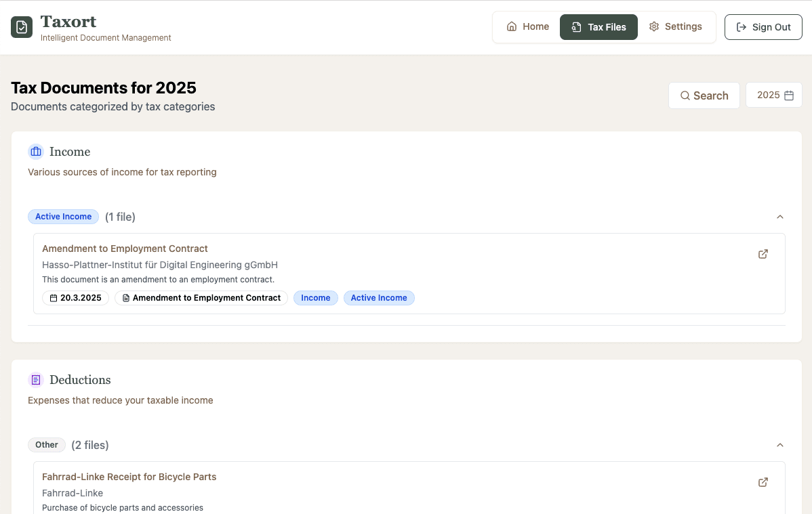The width and height of the screenshot is (812, 514).
Task: Click the magnifier icon in Search
Action: (685, 95)
